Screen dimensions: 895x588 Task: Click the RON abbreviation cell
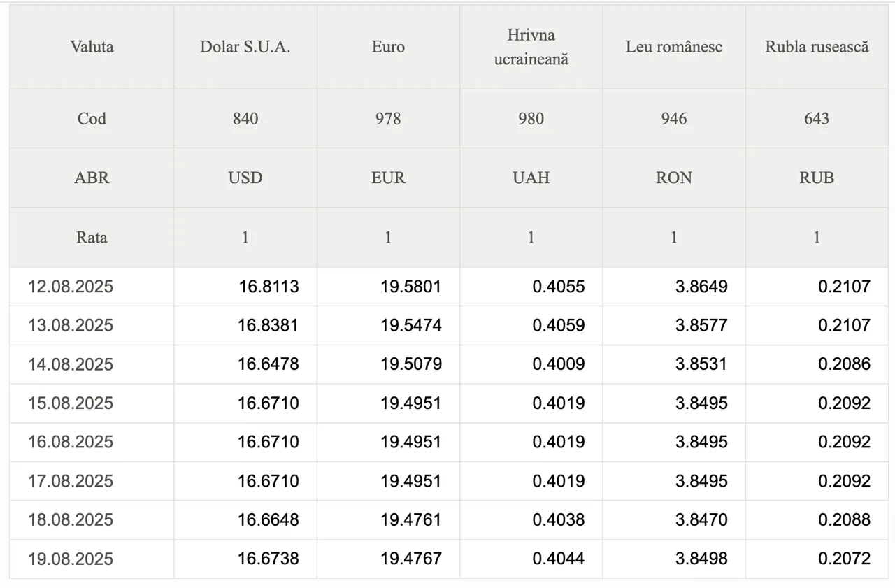pyautogui.click(x=674, y=178)
